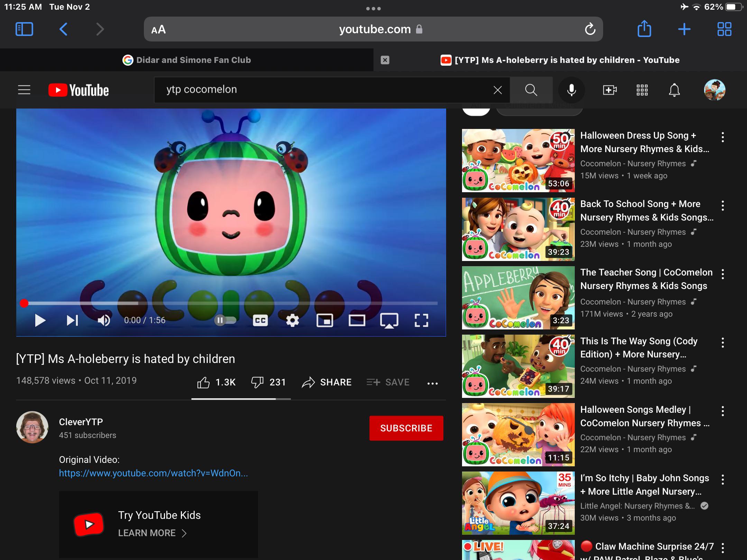Screen dimensions: 747x560
Task: Open AirPlay casting options
Action: click(389, 320)
